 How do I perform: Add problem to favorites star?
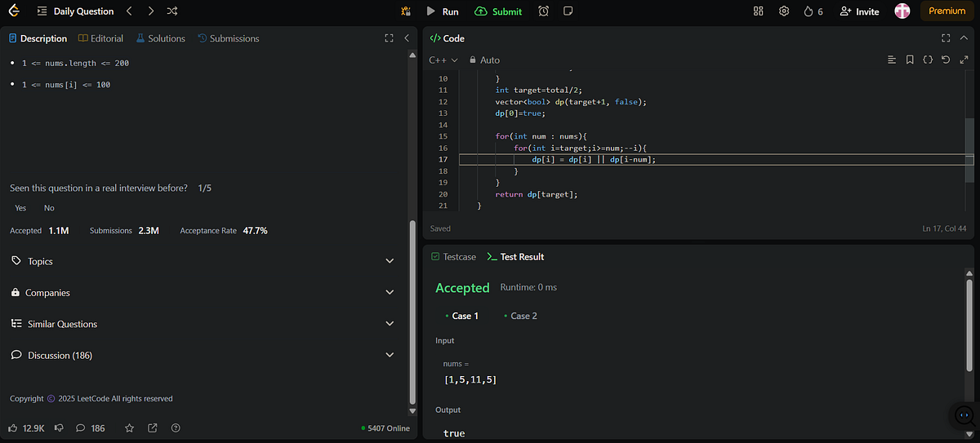click(x=129, y=427)
